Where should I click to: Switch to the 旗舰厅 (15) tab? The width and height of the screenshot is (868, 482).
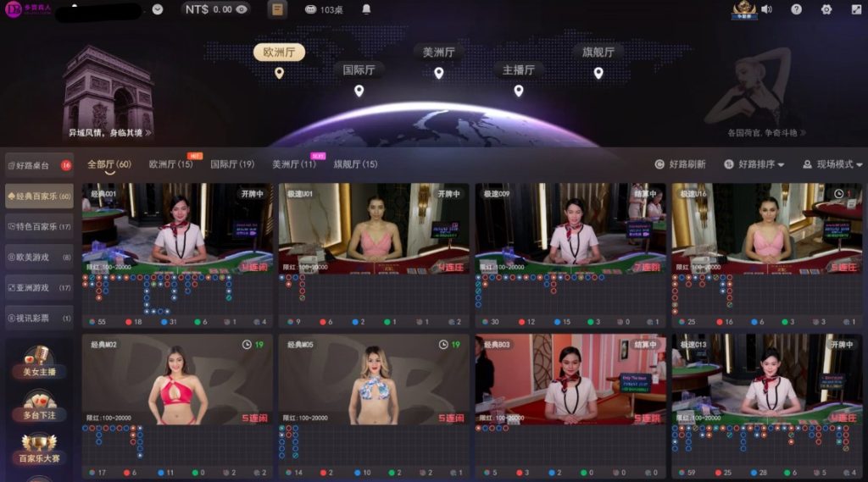pos(355,164)
